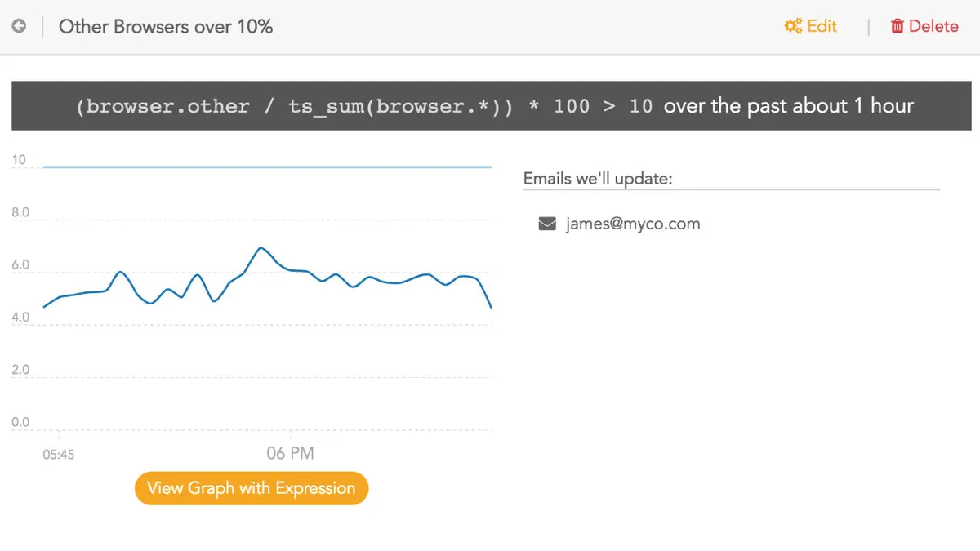The width and height of the screenshot is (980, 551).
Task: Click the browser.other expression in the banner
Action: (x=163, y=106)
